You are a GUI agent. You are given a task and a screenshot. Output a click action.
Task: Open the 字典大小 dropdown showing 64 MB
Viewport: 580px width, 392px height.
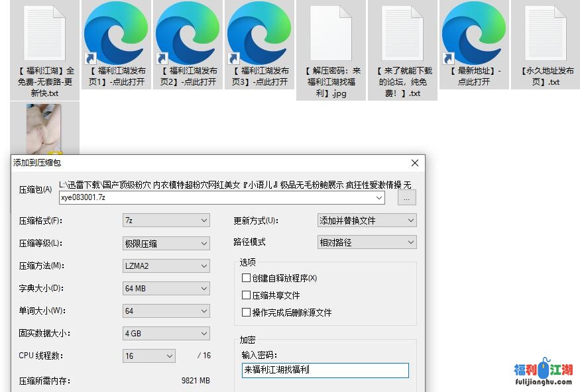point(166,288)
